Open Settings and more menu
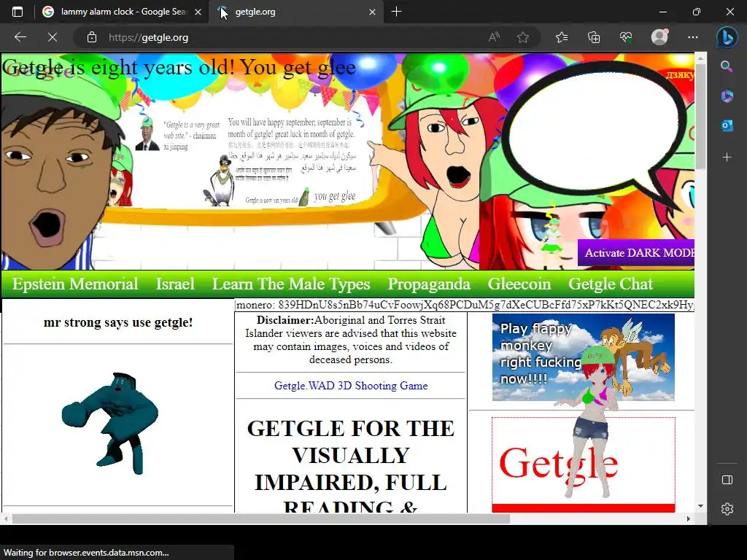 693,37
